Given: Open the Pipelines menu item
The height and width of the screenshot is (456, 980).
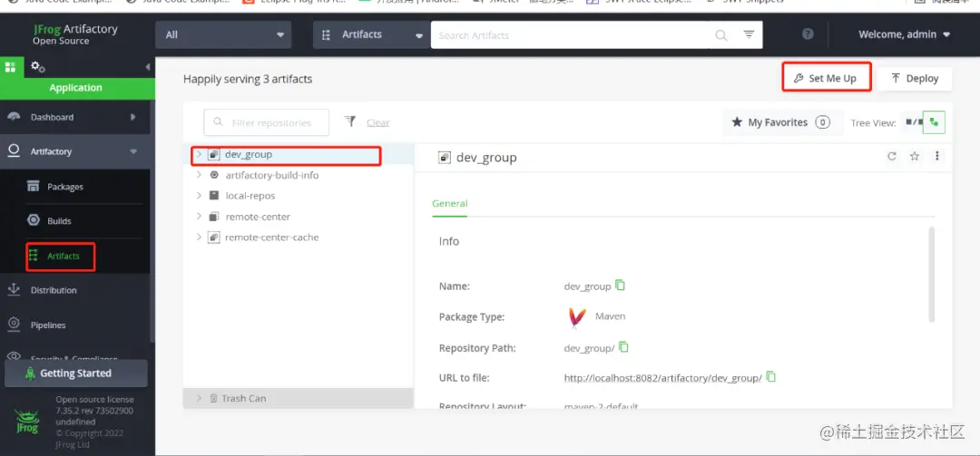Looking at the screenshot, I should [x=48, y=325].
